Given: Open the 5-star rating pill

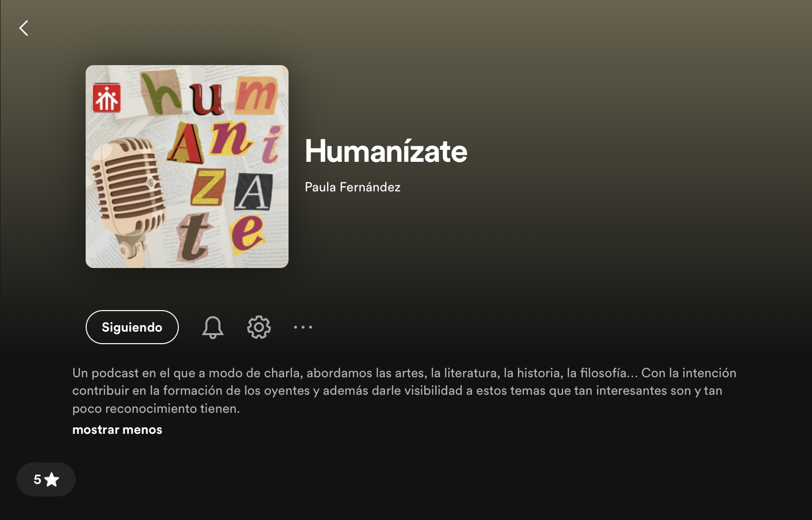Looking at the screenshot, I should click(x=46, y=479).
